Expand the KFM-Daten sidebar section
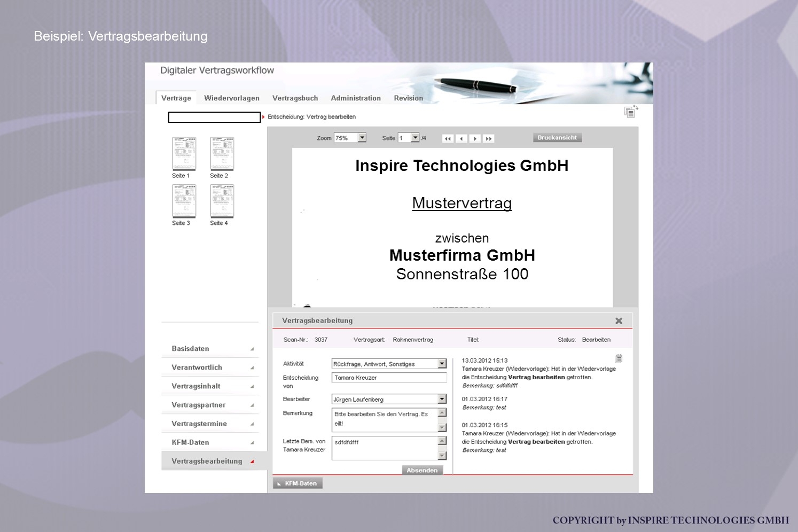 [210, 442]
